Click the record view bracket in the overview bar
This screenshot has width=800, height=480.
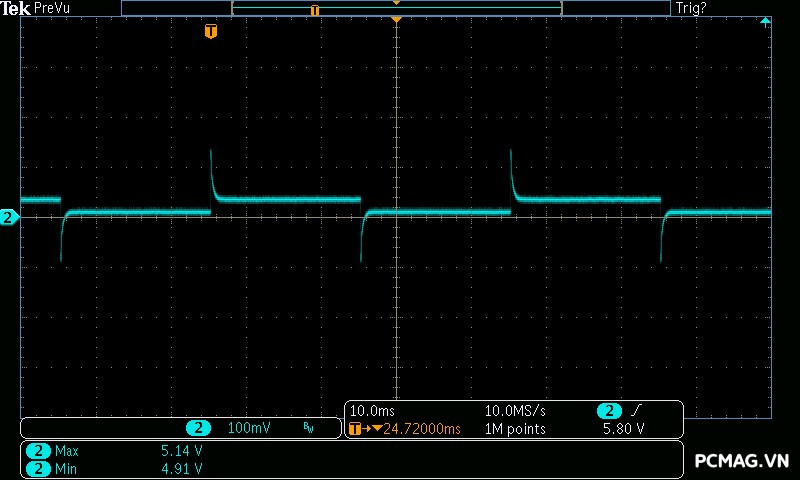click(x=396, y=9)
